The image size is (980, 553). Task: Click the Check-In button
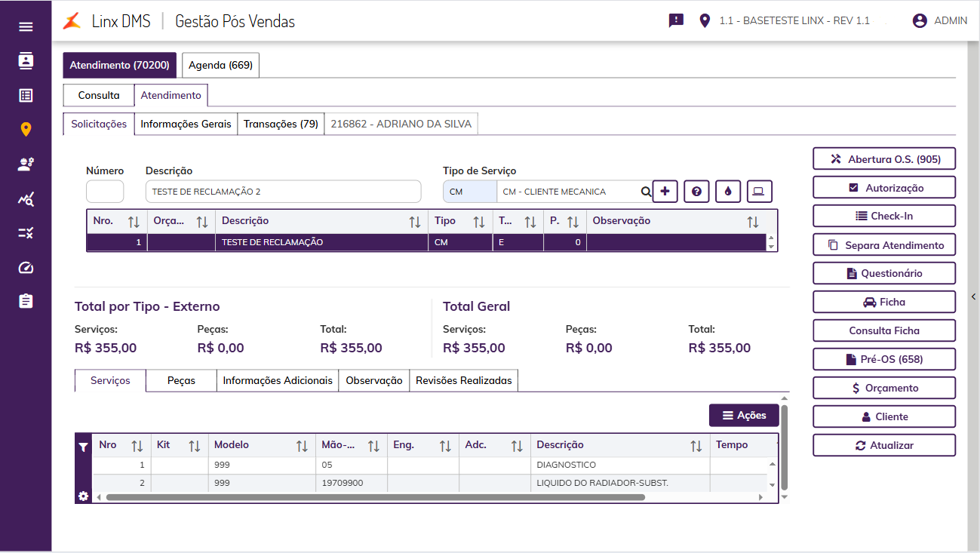pyautogui.click(x=884, y=216)
